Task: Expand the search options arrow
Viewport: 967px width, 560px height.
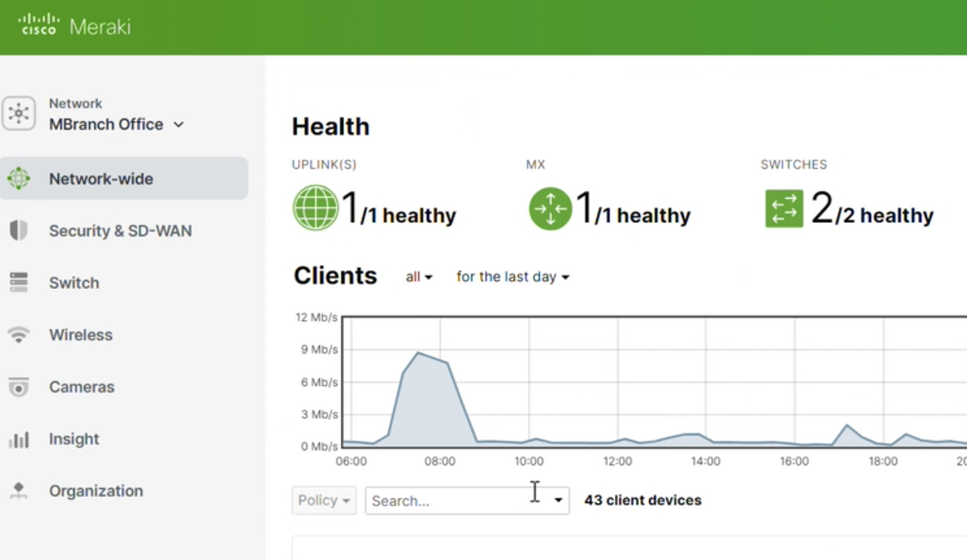Action: (559, 500)
